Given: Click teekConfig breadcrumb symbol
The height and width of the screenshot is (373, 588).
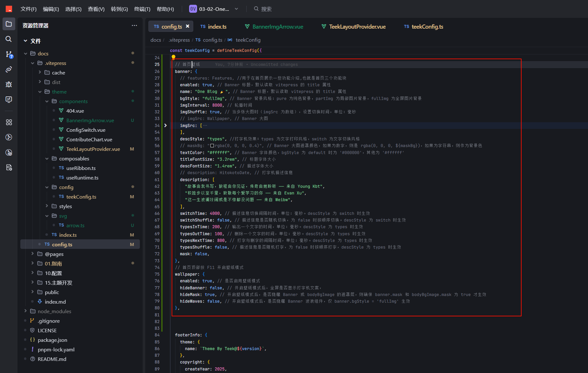Looking at the screenshot, I should (x=248, y=40).
